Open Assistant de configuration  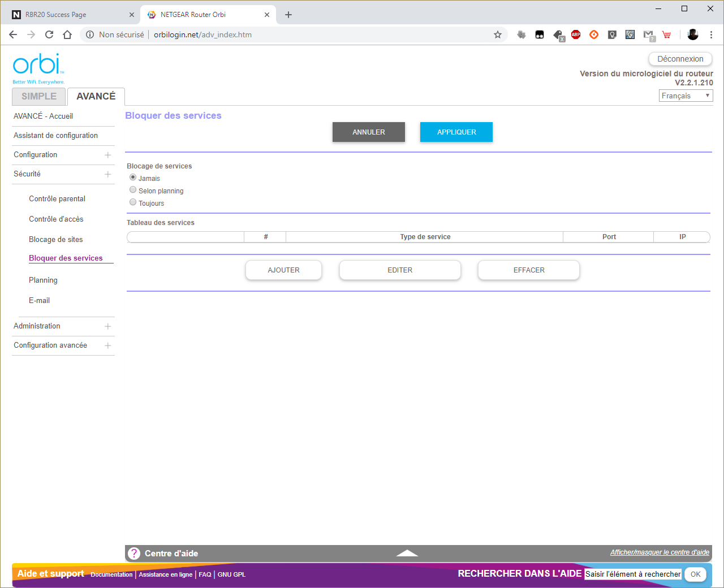point(56,135)
